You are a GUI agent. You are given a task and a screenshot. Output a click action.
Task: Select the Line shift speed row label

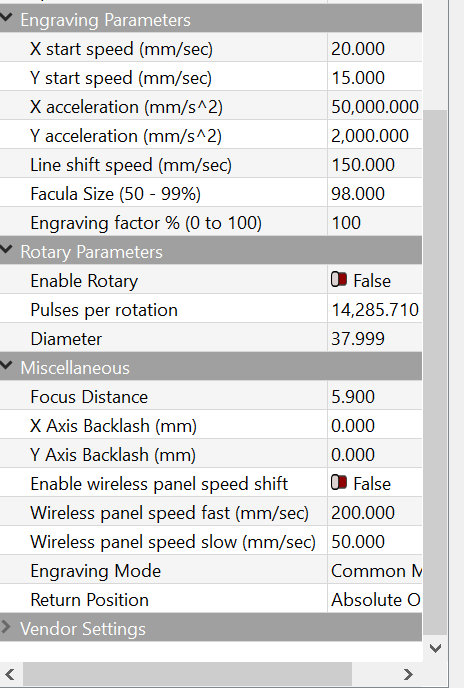(x=131, y=165)
